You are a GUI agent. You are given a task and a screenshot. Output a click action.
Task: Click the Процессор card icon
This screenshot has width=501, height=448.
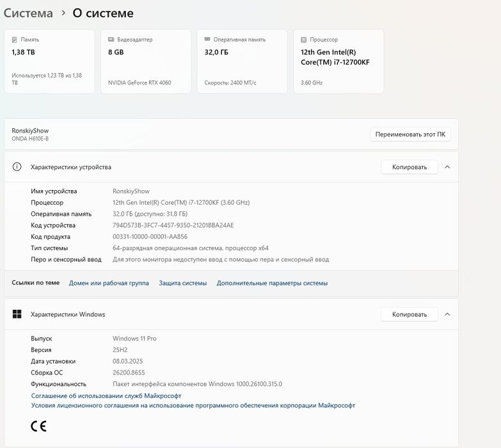pyautogui.click(x=303, y=40)
